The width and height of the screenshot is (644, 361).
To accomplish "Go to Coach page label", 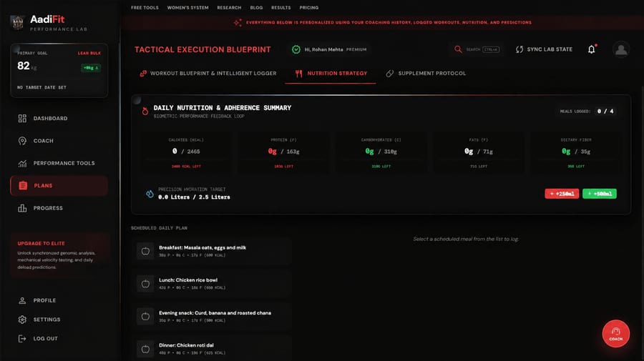I will (x=44, y=141).
